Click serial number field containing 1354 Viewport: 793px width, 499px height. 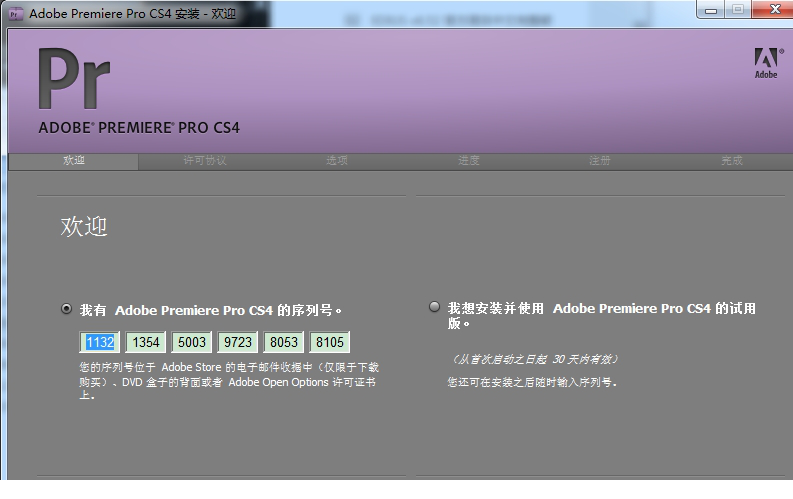point(146,342)
